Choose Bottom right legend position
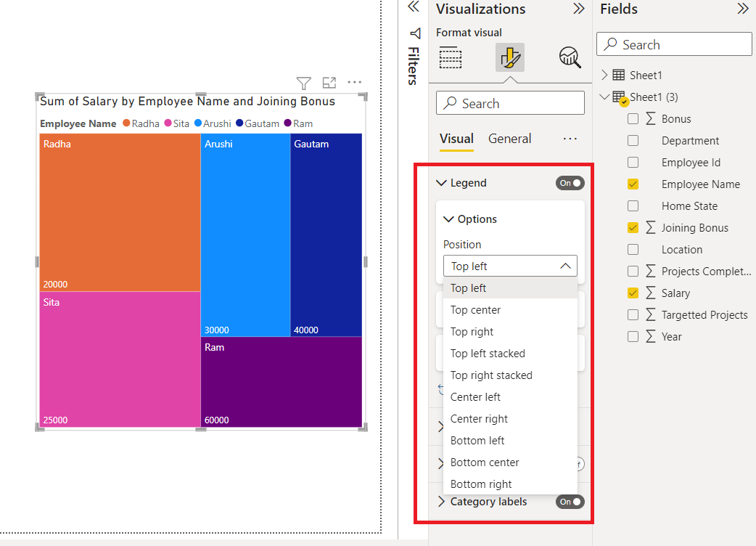This screenshot has width=756, height=546. point(510,484)
